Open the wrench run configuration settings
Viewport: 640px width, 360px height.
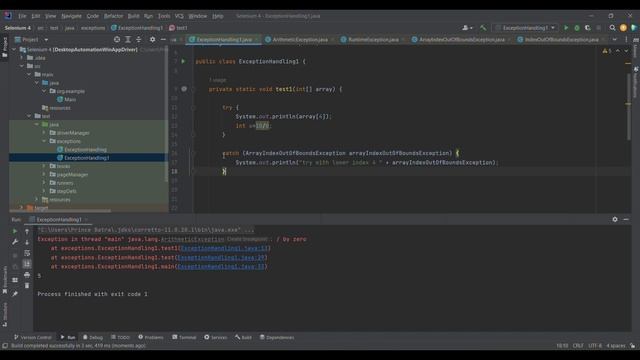15,242
